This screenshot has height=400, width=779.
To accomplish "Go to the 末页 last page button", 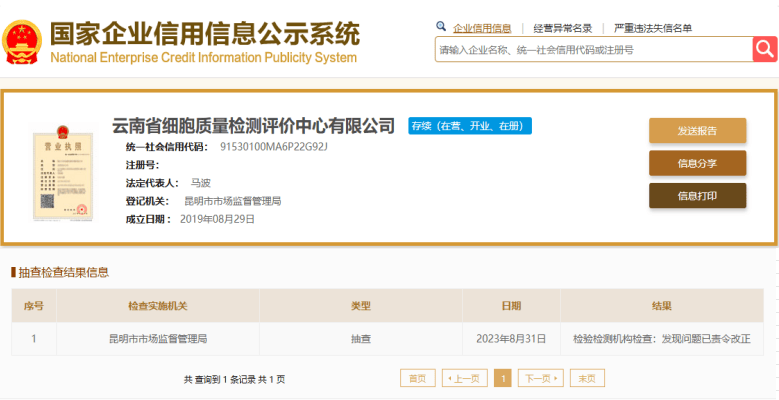I will (x=587, y=379).
